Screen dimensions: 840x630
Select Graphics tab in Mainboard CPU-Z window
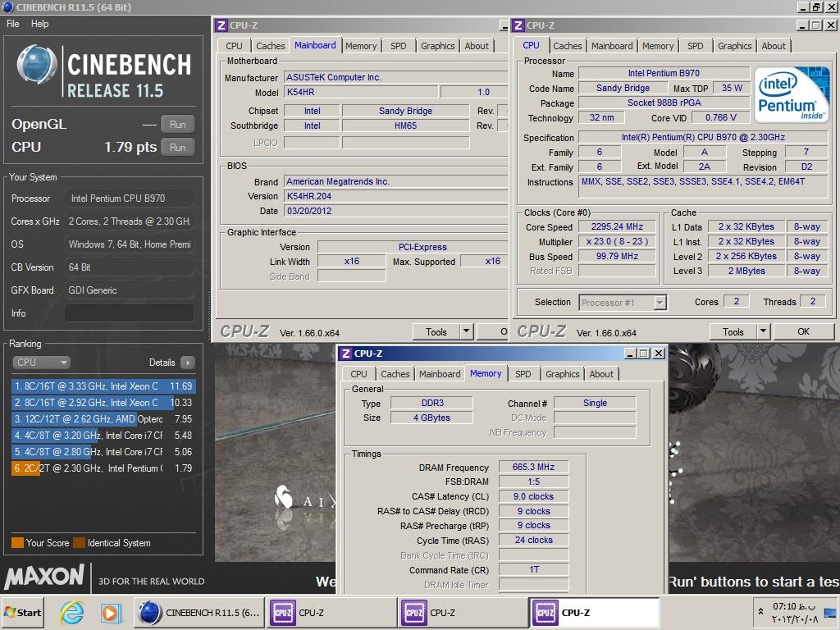438,46
